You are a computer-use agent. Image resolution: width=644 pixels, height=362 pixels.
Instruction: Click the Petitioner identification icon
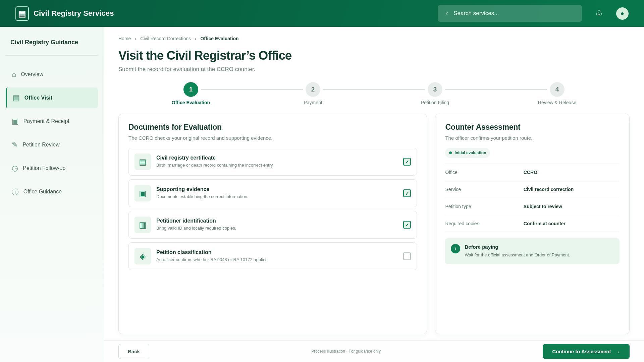pos(143,225)
